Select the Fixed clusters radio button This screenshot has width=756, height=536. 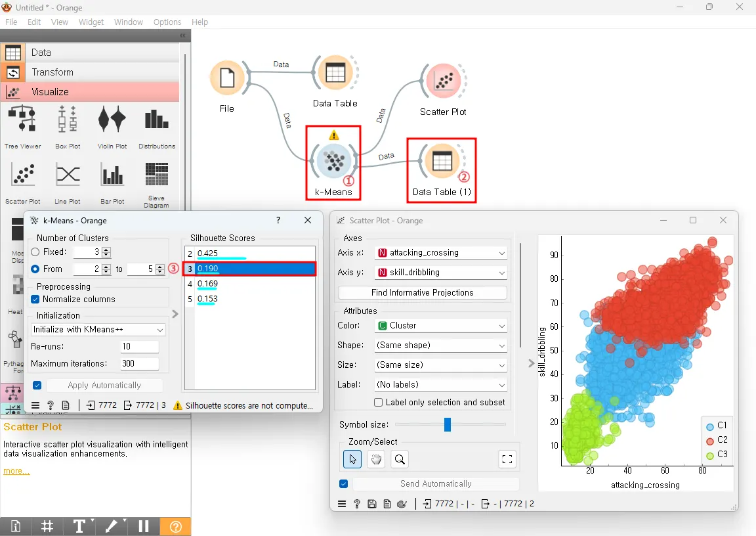[35, 252]
